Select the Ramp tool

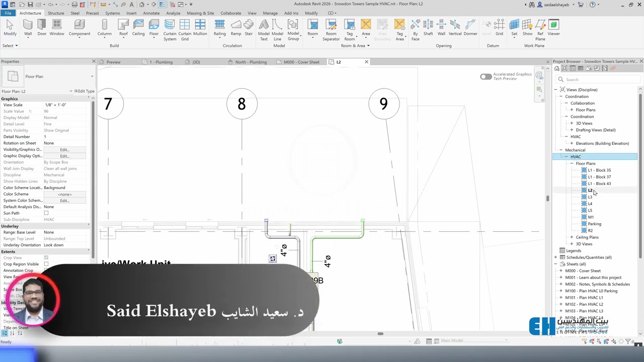click(236, 28)
